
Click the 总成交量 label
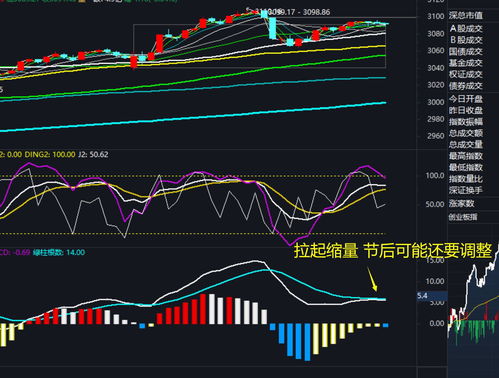coord(466,144)
